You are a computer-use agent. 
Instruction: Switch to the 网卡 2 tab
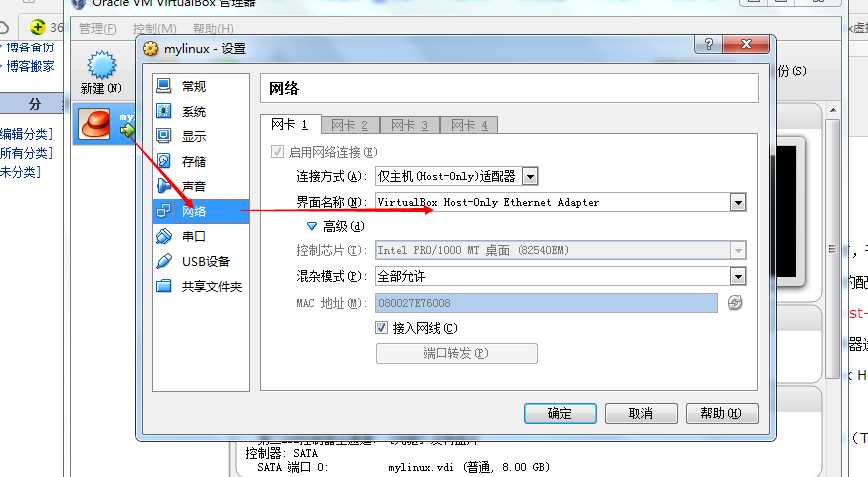[350, 126]
